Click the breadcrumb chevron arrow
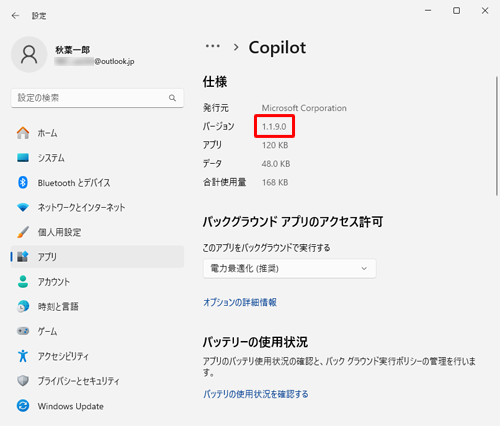Viewport: 500px width, 426px height. [x=236, y=47]
